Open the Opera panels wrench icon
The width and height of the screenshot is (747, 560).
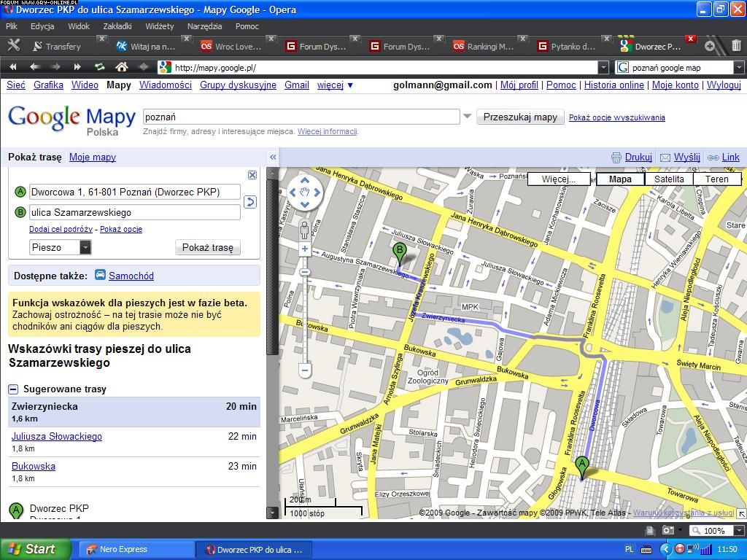(13, 45)
